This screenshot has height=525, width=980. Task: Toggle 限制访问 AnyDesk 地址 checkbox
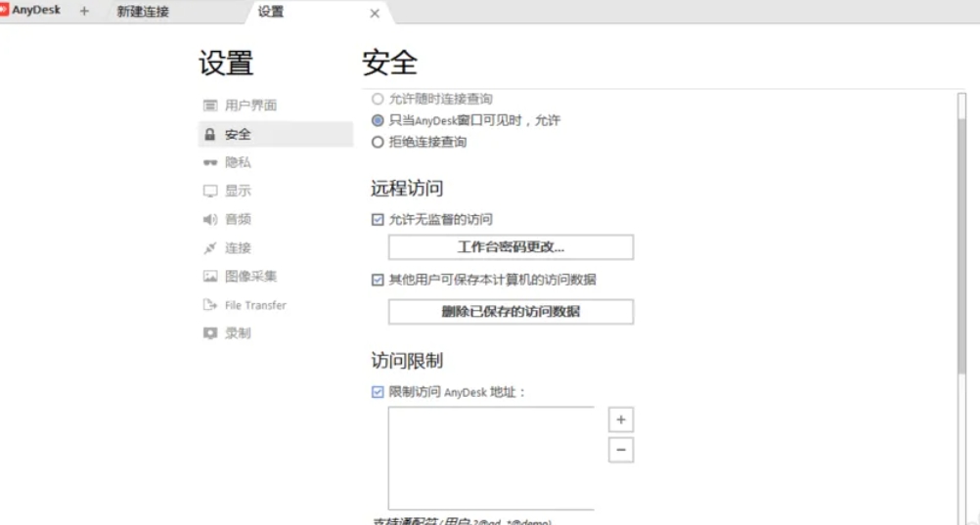378,392
